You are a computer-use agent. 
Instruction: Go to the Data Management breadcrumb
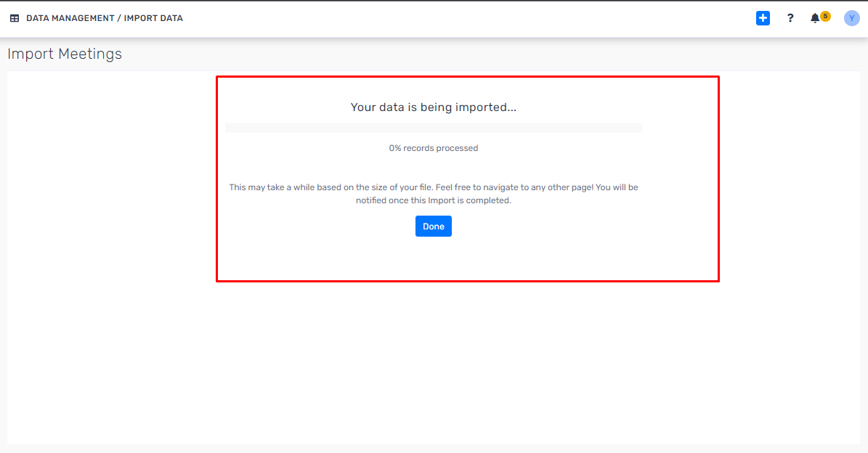70,18
